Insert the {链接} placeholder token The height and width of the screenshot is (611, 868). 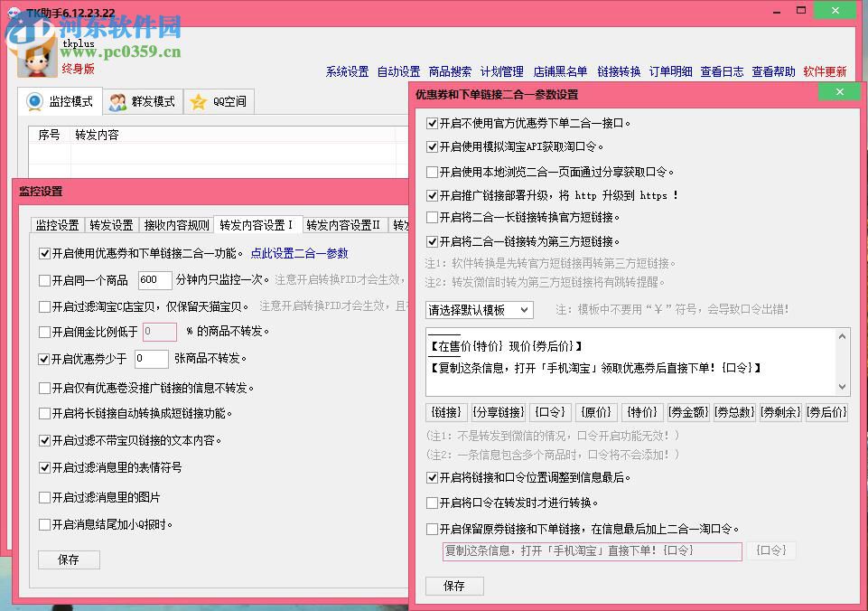445,412
